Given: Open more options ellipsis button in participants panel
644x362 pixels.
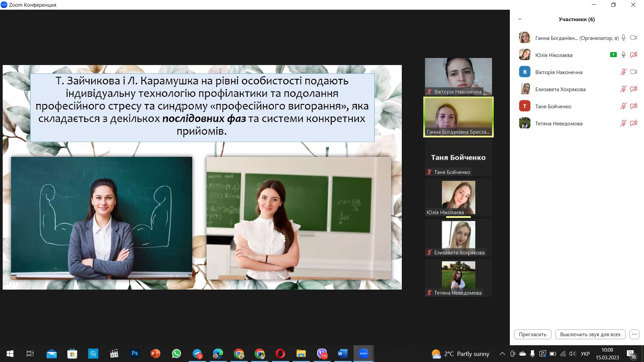Looking at the screenshot, I should [x=634, y=334].
